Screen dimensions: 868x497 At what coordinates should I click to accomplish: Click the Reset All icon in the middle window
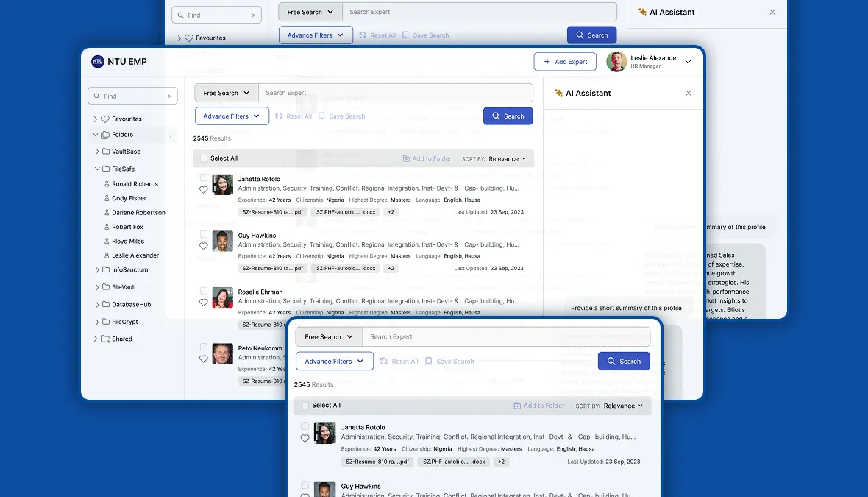(279, 116)
